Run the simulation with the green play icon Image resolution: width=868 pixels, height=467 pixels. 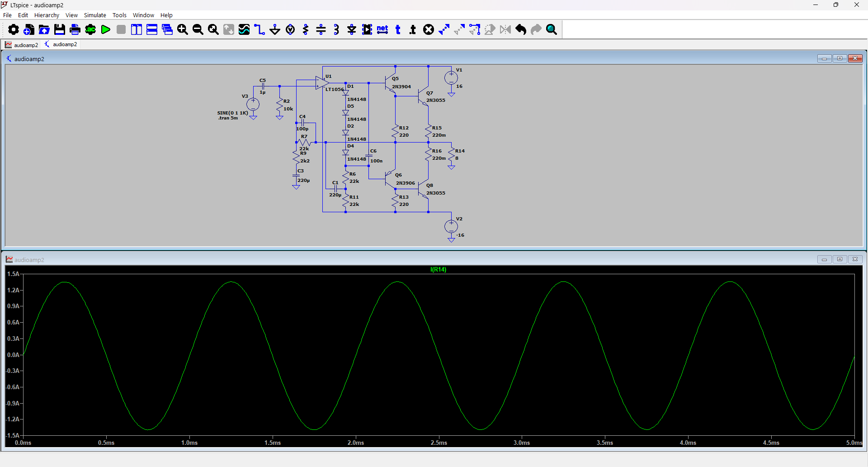[106, 29]
